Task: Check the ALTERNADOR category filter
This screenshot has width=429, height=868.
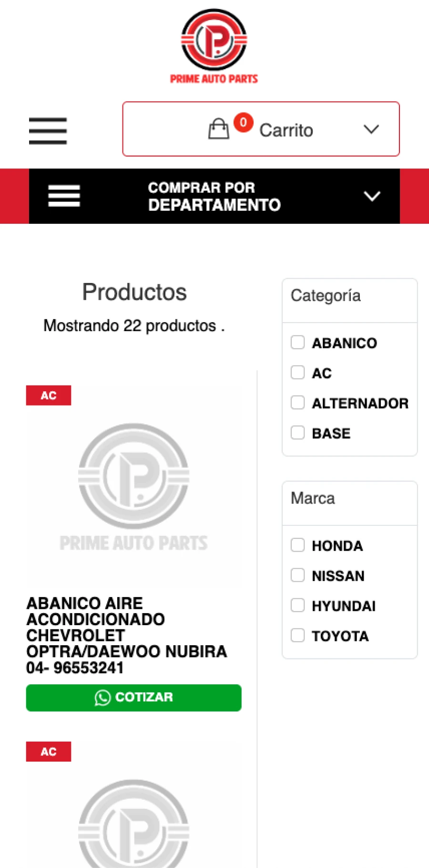Action: click(x=298, y=402)
